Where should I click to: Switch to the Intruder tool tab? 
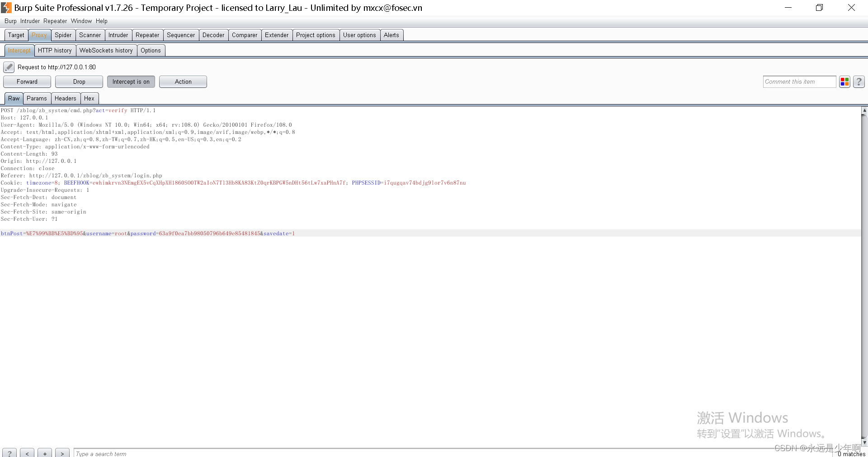coord(118,35)
